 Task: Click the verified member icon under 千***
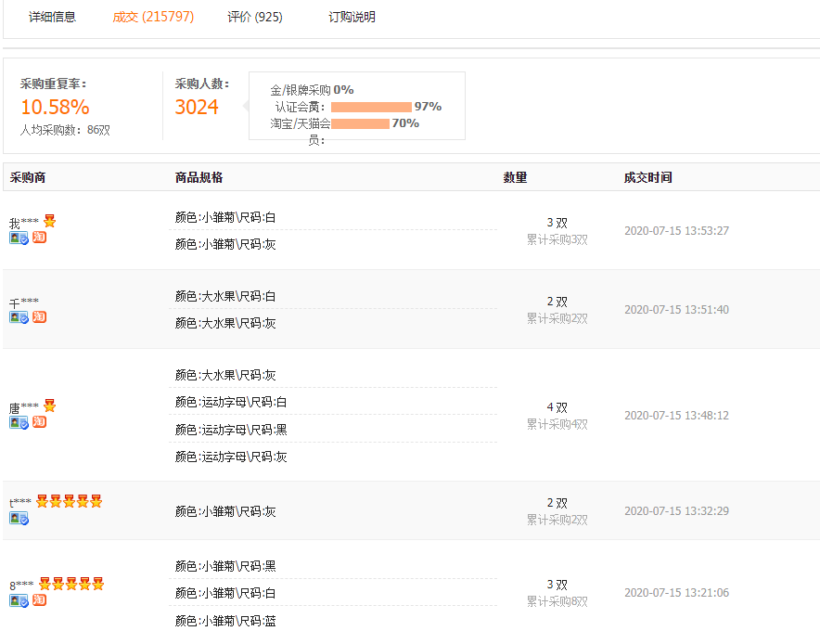click(19, 317)
